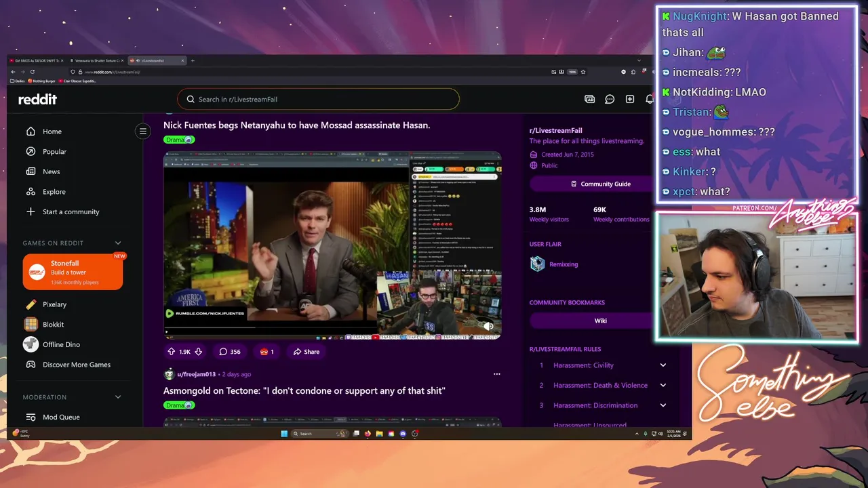
Task: Click the advertise icon in Reddit header
Action: pyautogui.click(x=589, y=99)
